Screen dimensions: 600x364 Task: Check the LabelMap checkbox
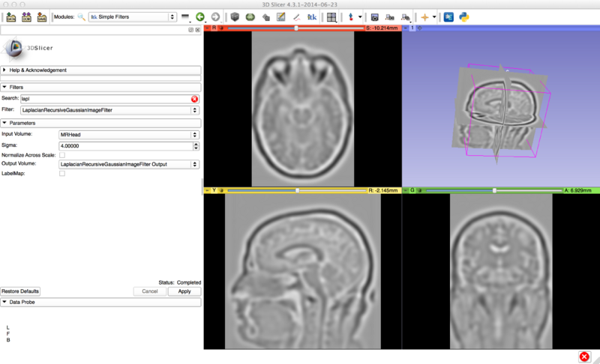pyautogui.click(x=62, y=174)
